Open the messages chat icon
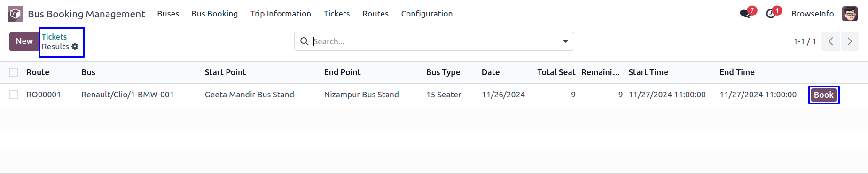 (x=745, y=14)
